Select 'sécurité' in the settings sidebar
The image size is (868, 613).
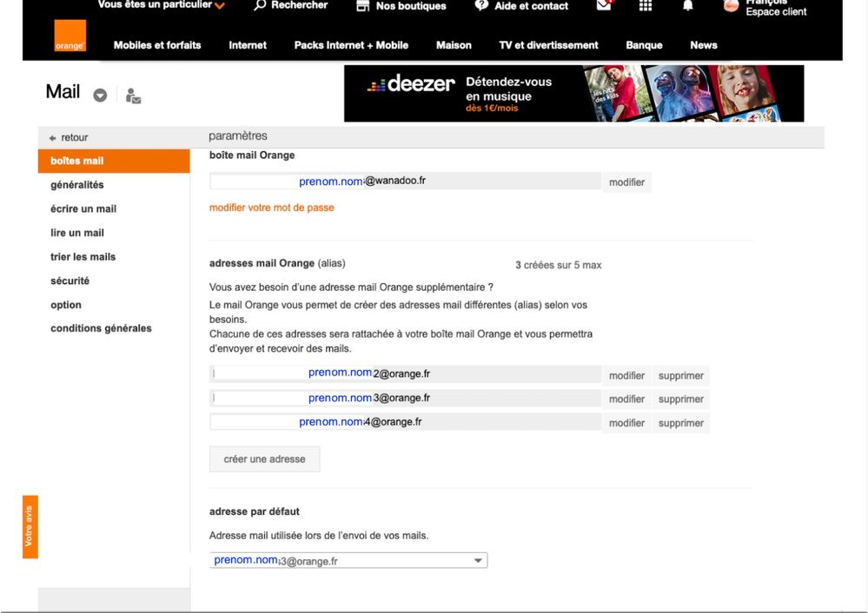click(x=70, y=280)
